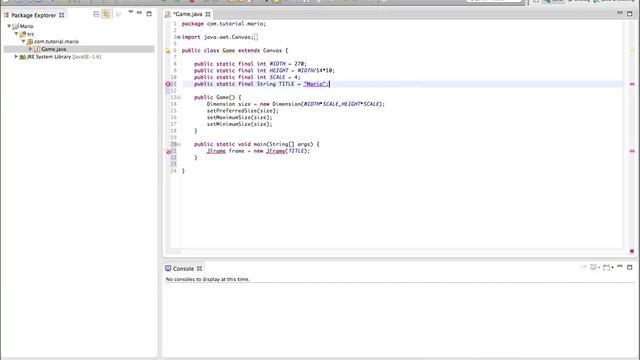Viewport: 640px width, 360px height.
Task: Maximize the Console view
Action: [x=630, y=267]
